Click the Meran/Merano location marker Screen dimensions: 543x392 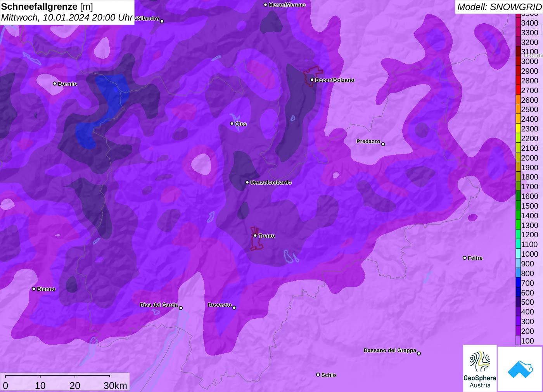tap(266, 5)
